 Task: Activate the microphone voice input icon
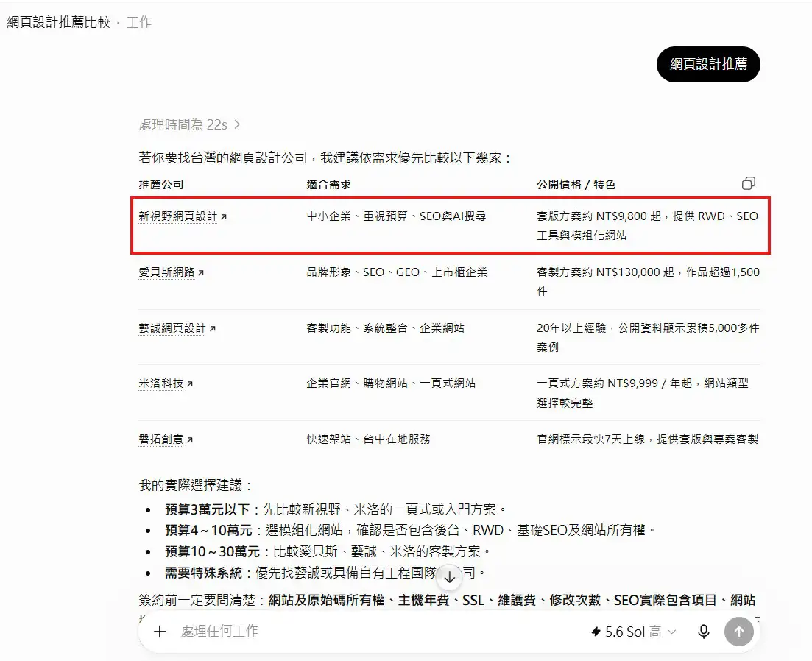coord(703,632)
